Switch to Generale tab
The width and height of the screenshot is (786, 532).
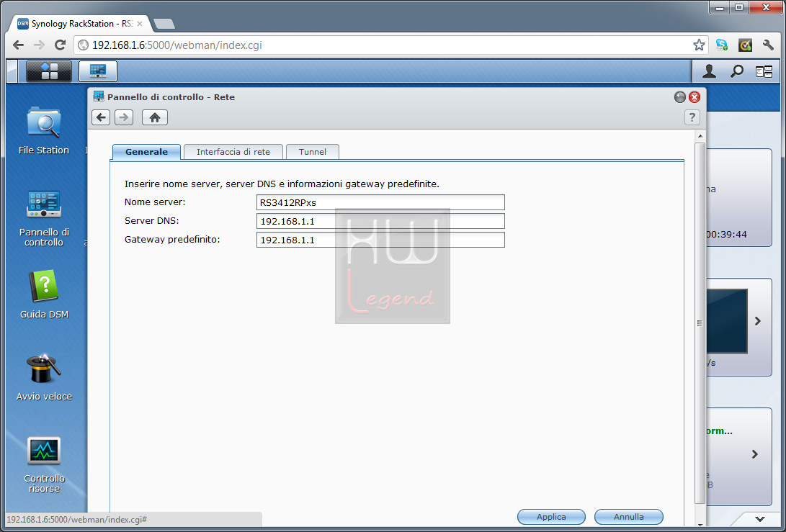pyautogui.click(x=146, y=152)
